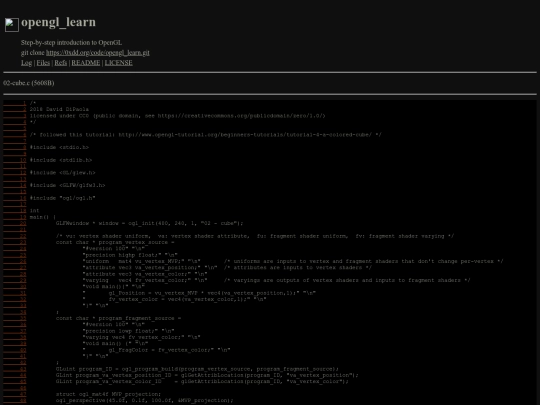This screenshot has width=540, height=405.
Task: Click the 'main() {' code line
Action: [x=43, y=217]
